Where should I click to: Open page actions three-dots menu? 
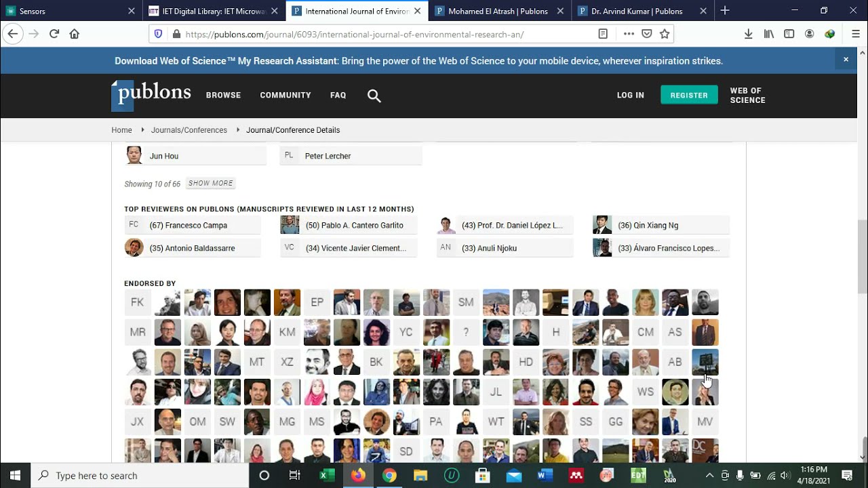[x=629, y=34]
